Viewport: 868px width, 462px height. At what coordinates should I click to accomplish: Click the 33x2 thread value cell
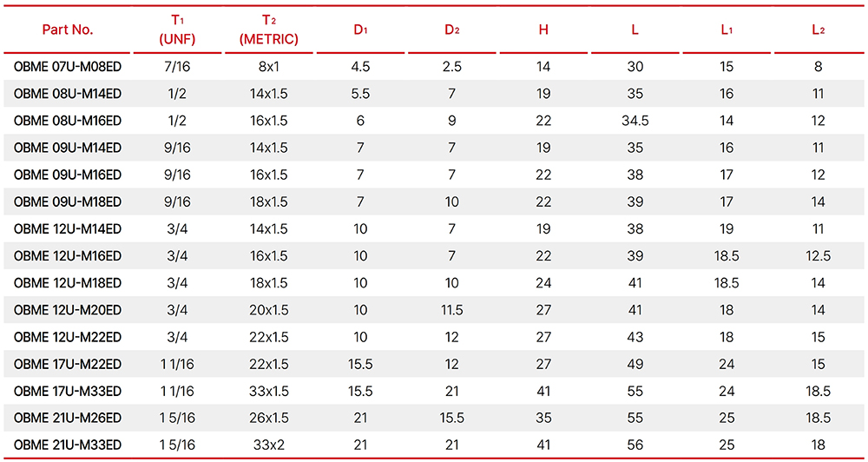coord(268,445)
